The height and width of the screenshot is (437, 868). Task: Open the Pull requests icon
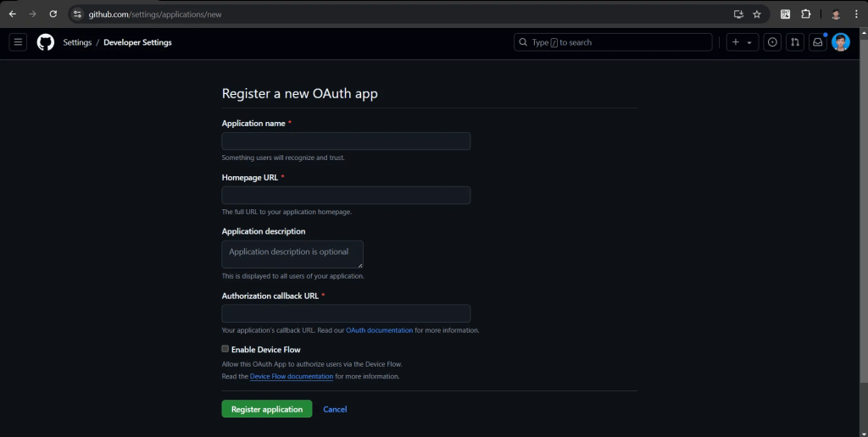795,42
